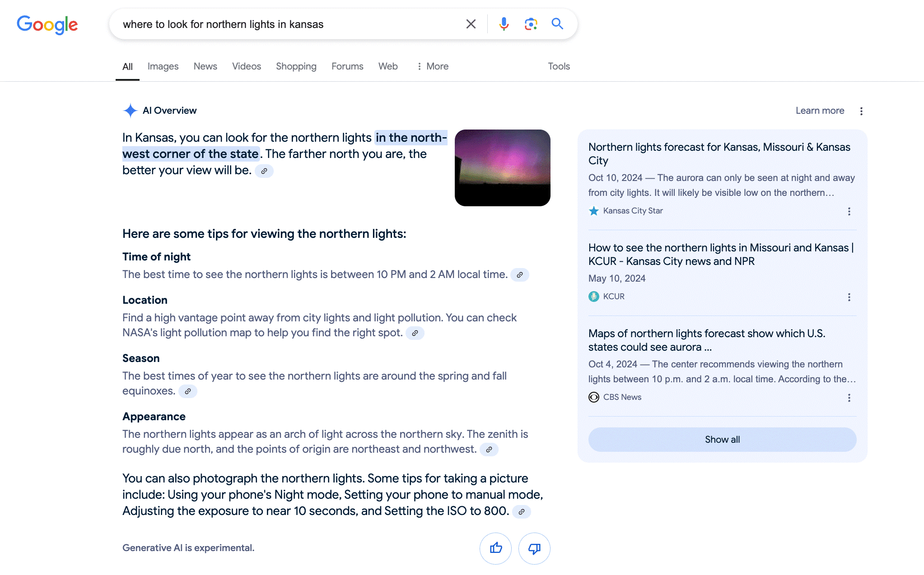Image resolution: width=924 pixels, height=575 pixels.
Task: Switch to the Web tab
Action: [388, 66]
